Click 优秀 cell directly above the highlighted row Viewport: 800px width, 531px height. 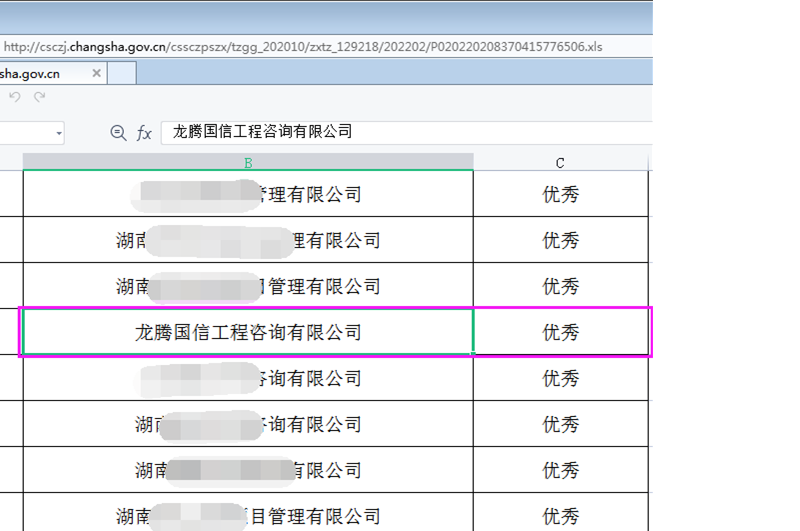pyautogui.click(x=560, y=286)
